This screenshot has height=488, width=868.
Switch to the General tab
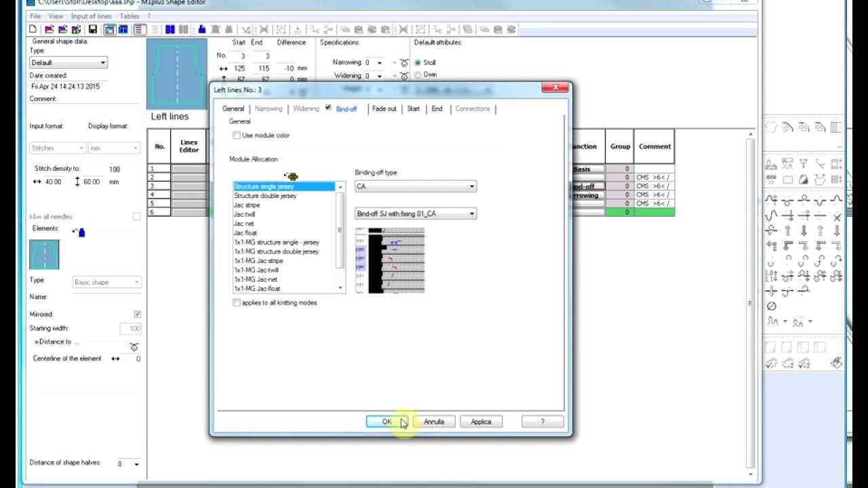click(233, 108)
